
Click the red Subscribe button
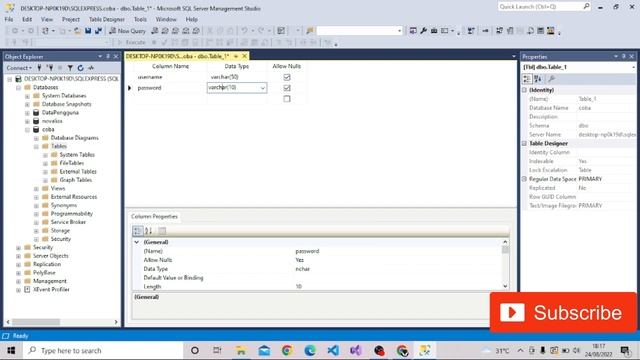(563, 313)
